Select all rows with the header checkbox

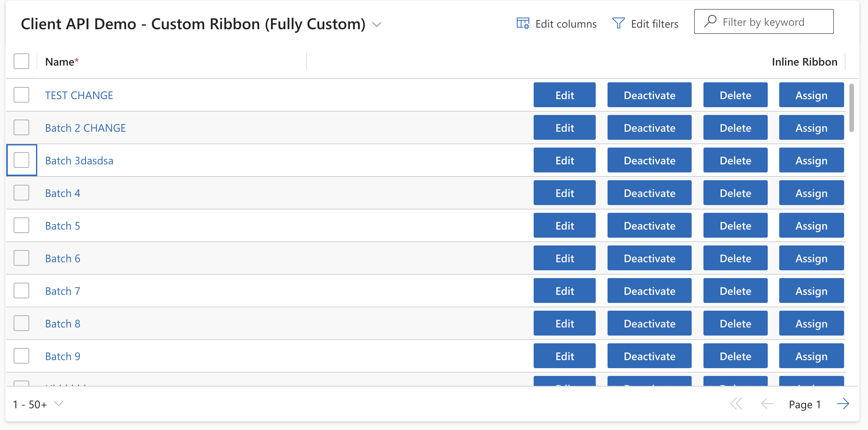(x=21, y=61)
